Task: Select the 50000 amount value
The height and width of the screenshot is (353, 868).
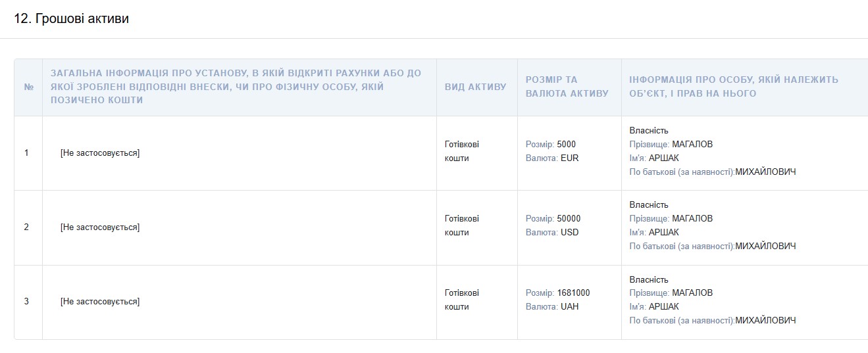Action: click(569, 219)
